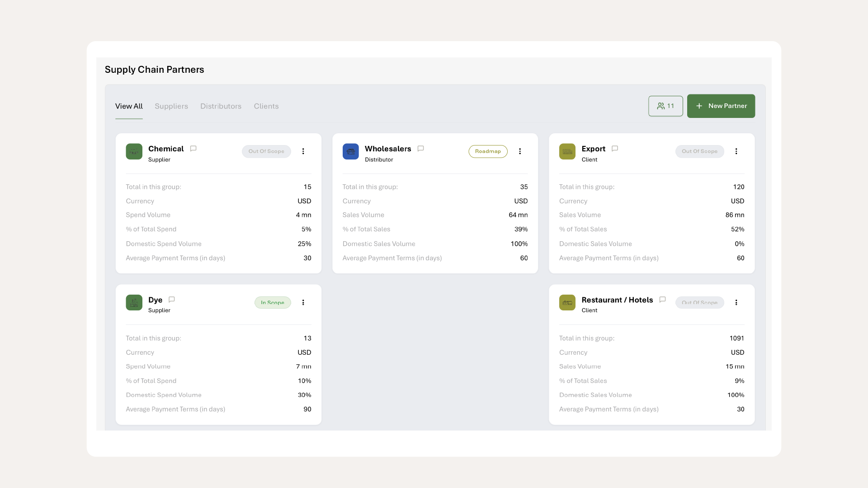Viewport: 868px width, 488px height.
Task: Click the Roadmap status badge on Wholesalers
Action: [x=487, y=151]
